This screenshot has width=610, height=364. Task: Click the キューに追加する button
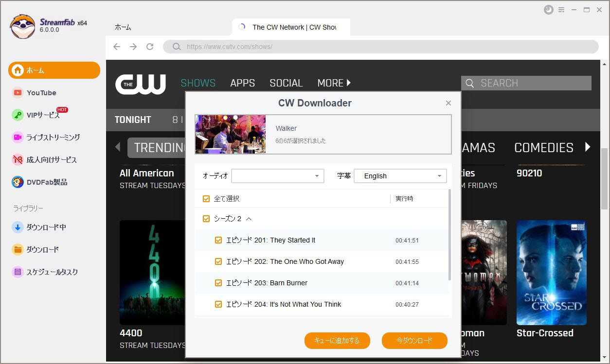[337, 341]
